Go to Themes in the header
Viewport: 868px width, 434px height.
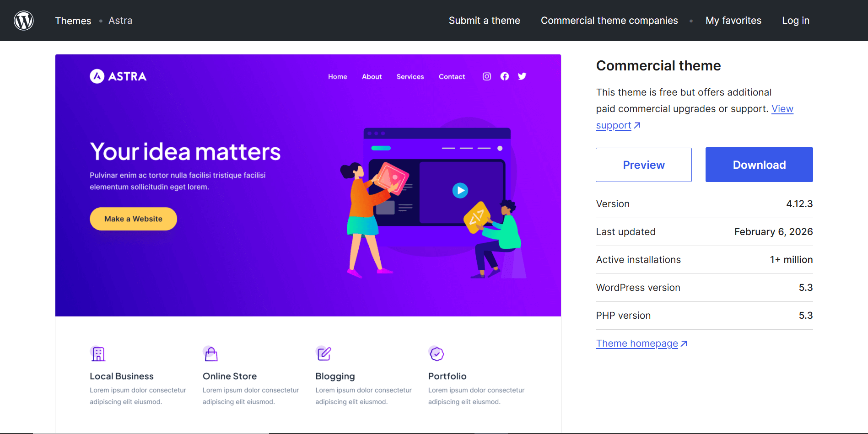73,21
